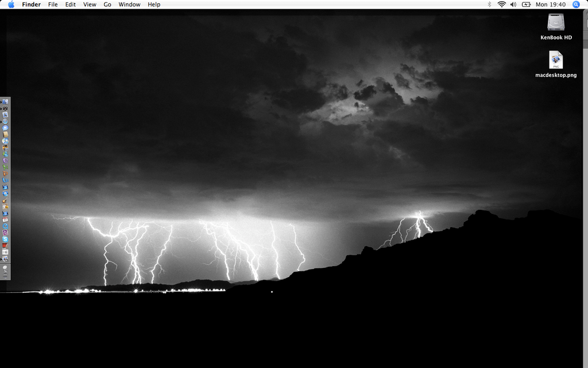Open Finder from the dock

click(x=5, y=102)
